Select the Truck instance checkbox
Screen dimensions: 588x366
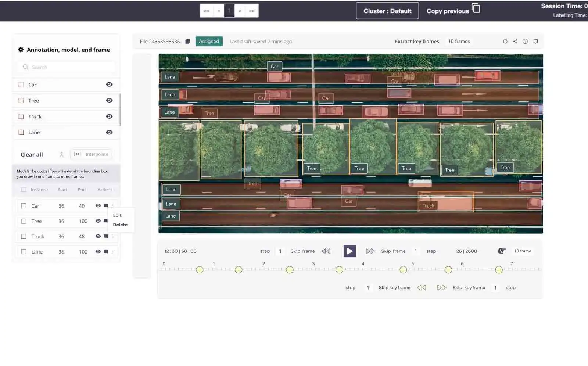pos(24,236)
